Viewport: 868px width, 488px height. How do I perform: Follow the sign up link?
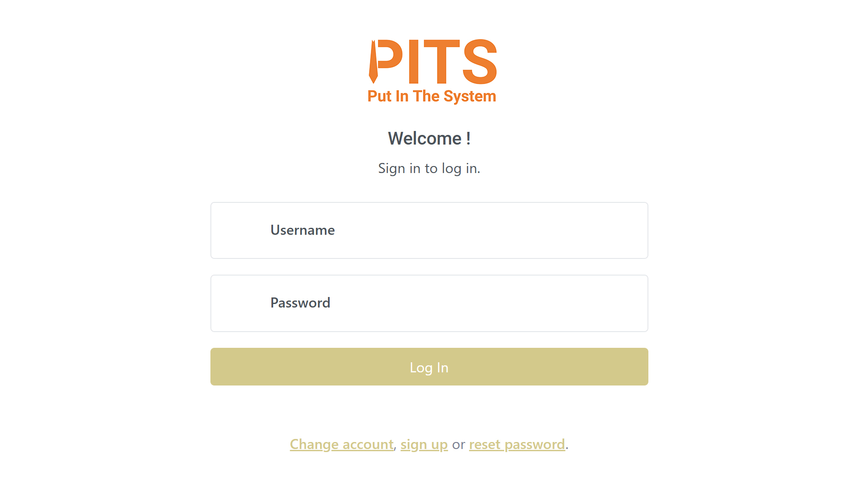coord(424,445)
